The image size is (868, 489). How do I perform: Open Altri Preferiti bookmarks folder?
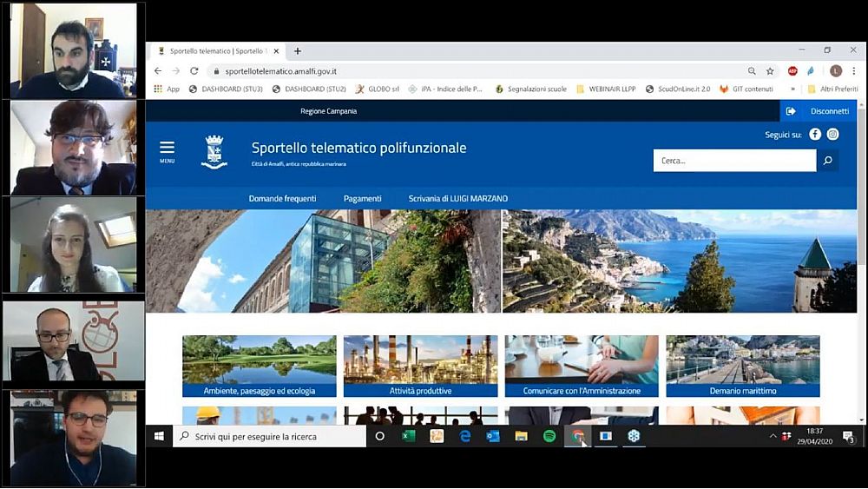coord(832,89)
